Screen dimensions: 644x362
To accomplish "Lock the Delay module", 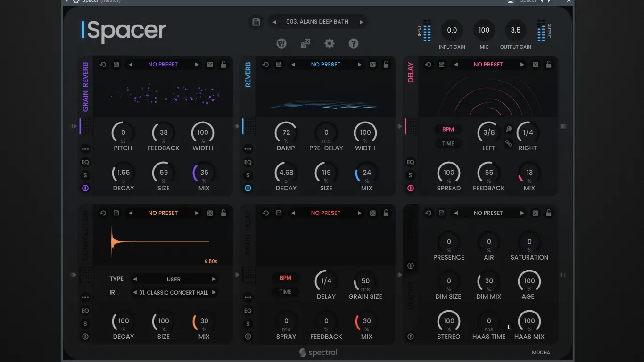I will pyautogui.click(x=549, y=65).
